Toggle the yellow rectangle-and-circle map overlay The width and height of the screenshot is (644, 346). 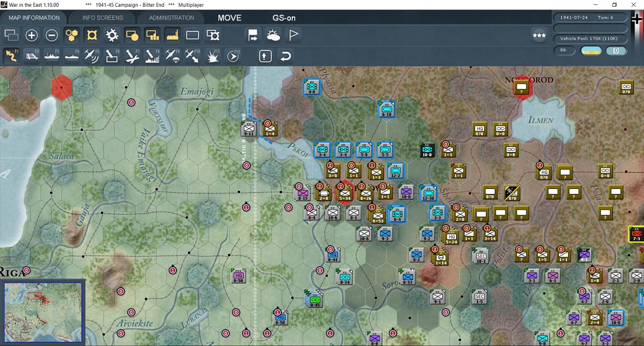(x=132, y=35)
